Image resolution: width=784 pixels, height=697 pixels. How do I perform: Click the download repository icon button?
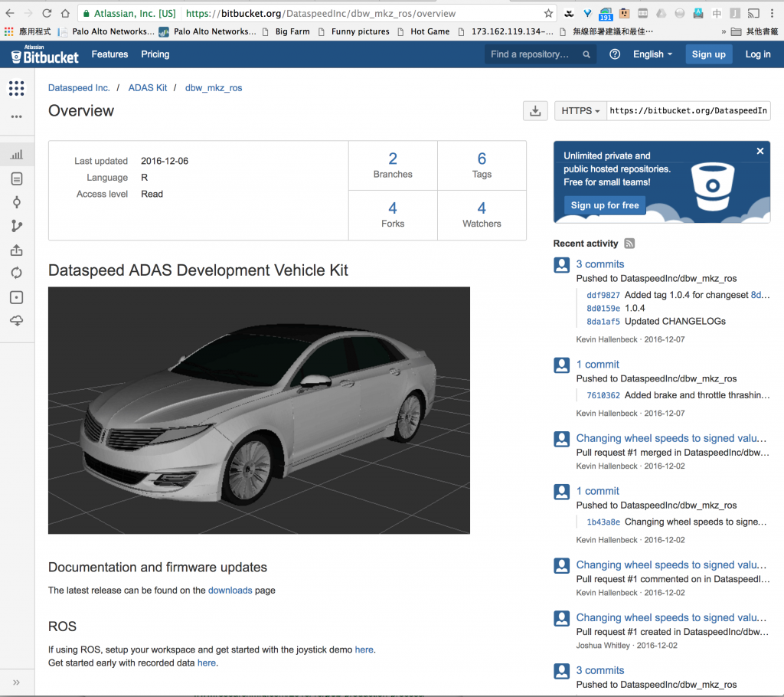535,110
